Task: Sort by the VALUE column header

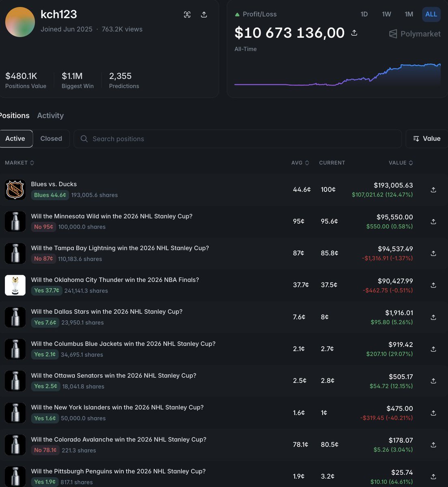Action: [x=401, y=163]
